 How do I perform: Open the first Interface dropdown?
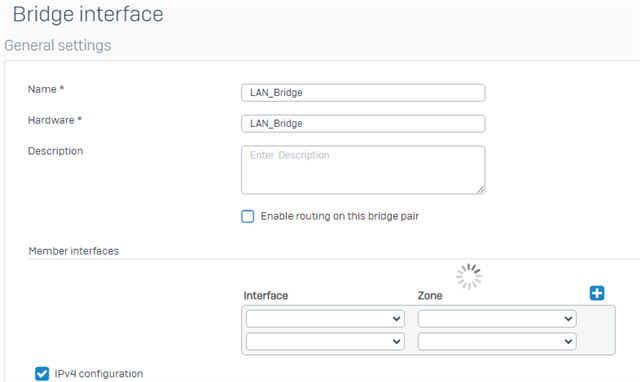click(x=325, y=319)
